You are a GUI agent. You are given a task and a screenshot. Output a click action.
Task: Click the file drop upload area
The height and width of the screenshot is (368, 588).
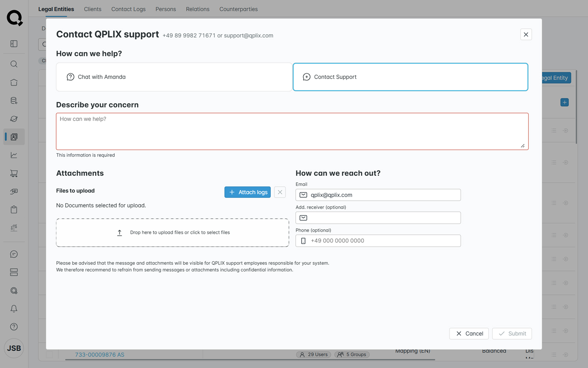tap(173, 233)
